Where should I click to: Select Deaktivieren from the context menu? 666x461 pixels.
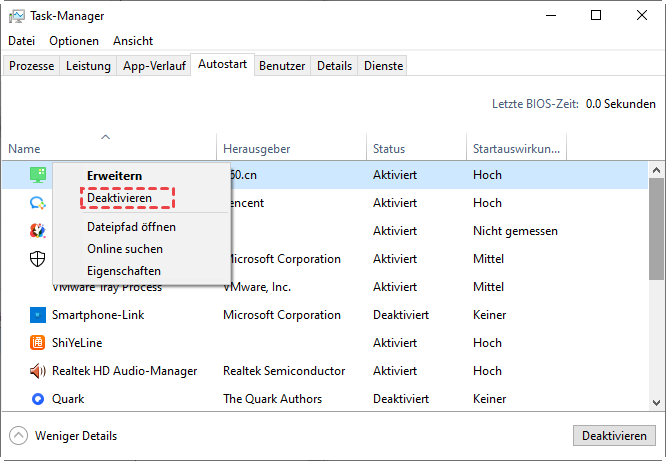pyautogui.click(x=119, y=198)
